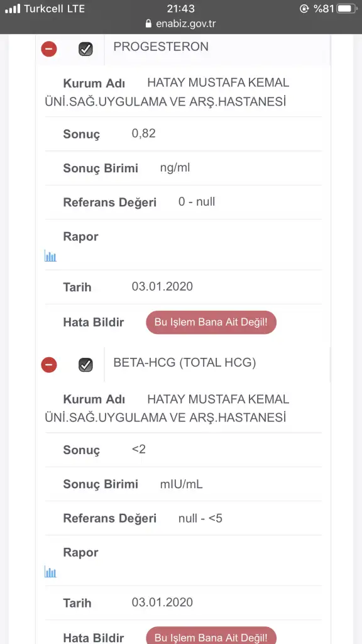Select the PROGESTERON test title
This screenshot has height=644, width=362.
click(x=161, y=47)
